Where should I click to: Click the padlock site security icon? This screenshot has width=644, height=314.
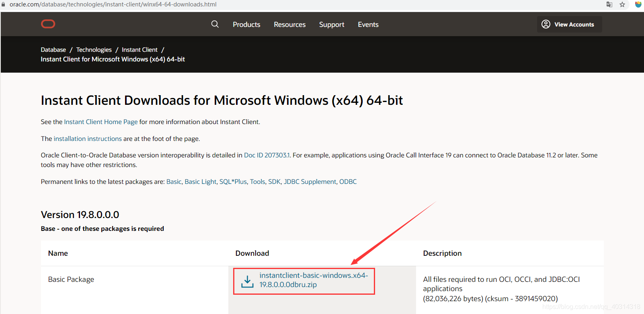click(x=3, y=4)
